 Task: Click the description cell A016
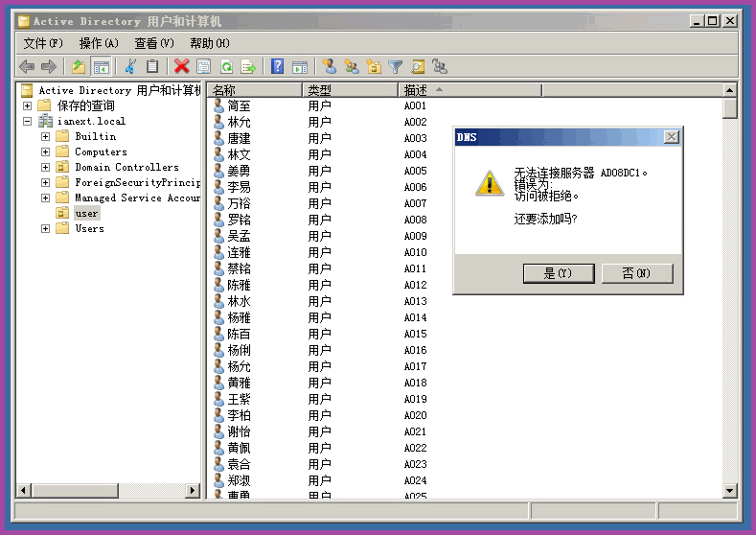[415, 350]
